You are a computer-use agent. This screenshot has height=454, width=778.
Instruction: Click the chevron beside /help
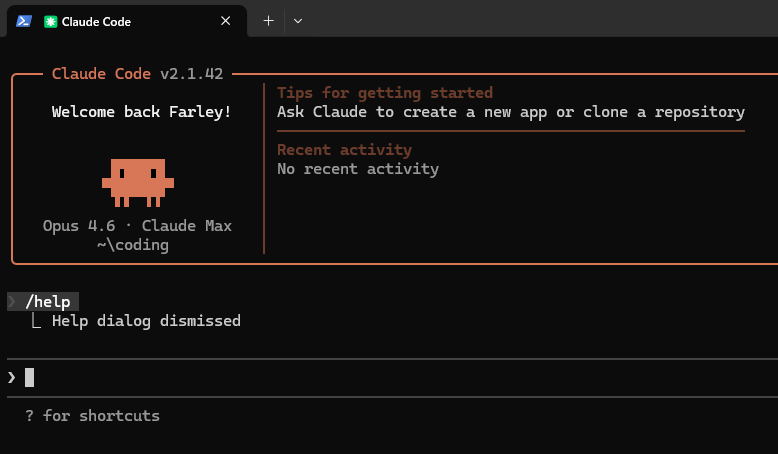pos(12,301)
